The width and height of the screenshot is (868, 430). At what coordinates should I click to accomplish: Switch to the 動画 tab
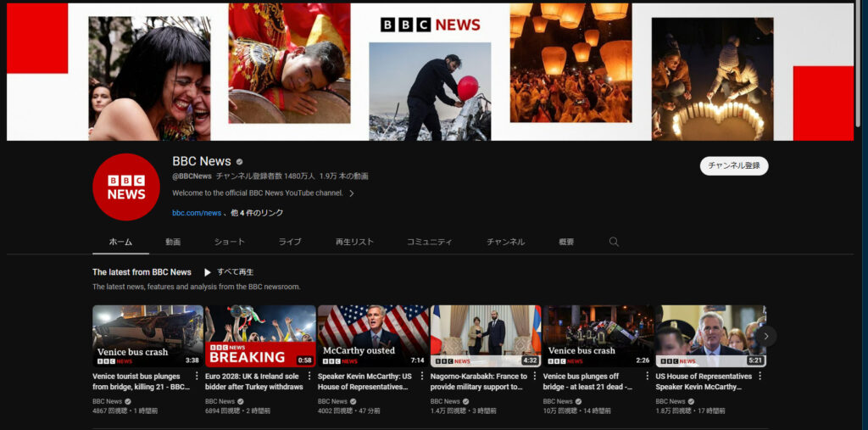(x=173, y=242)
